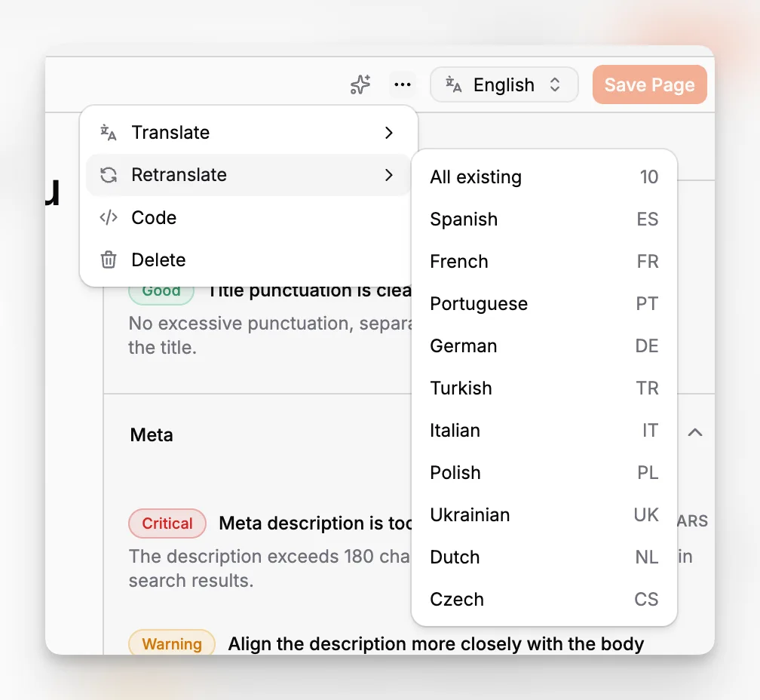Open the three-dots more options menu
This screenshot has width=760, height=700.
tap(403, 84)
